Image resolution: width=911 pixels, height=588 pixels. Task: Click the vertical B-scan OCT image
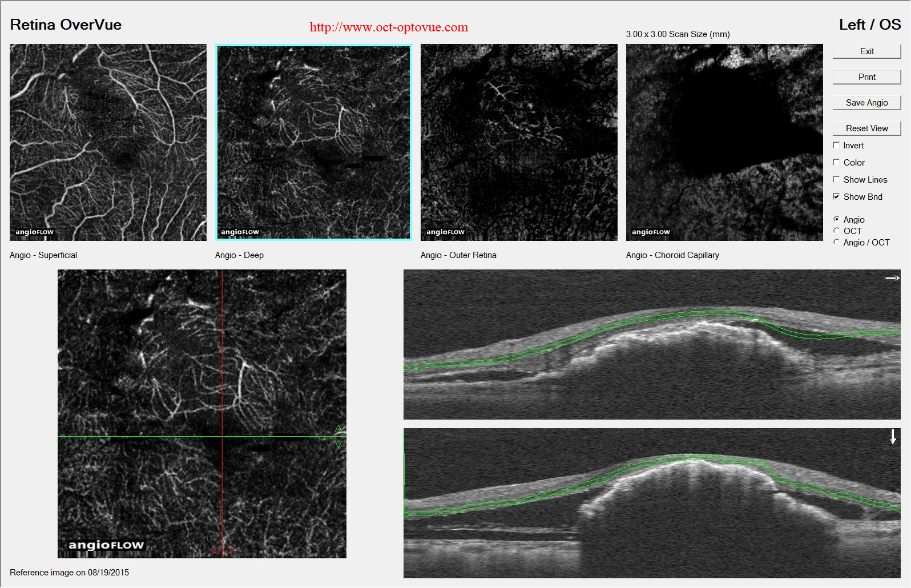point(652,504)
